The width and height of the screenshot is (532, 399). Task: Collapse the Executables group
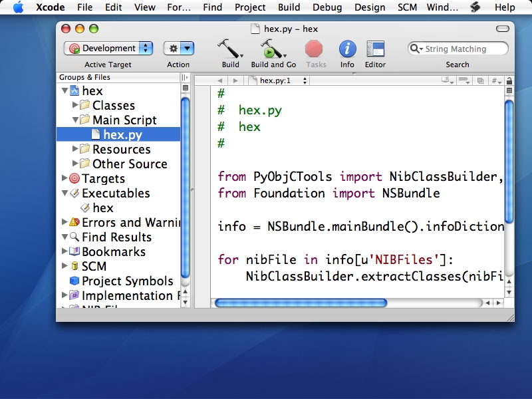pyautogui.click(x=65, y=193)
